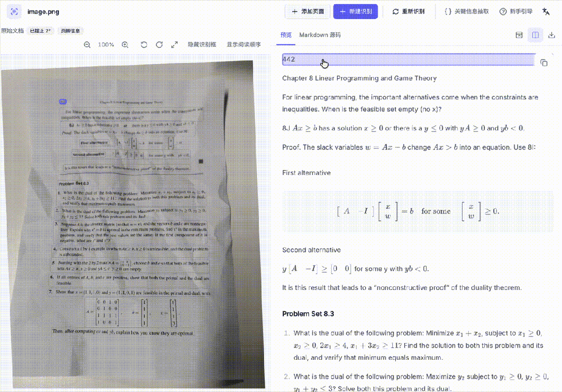Rotate the document counterclockwise
This screenshot has height=392, width=562.
click(x=144, y=45)
